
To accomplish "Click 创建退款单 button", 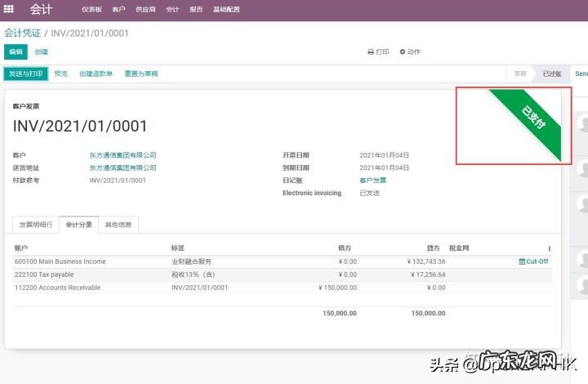I will 96,74.
